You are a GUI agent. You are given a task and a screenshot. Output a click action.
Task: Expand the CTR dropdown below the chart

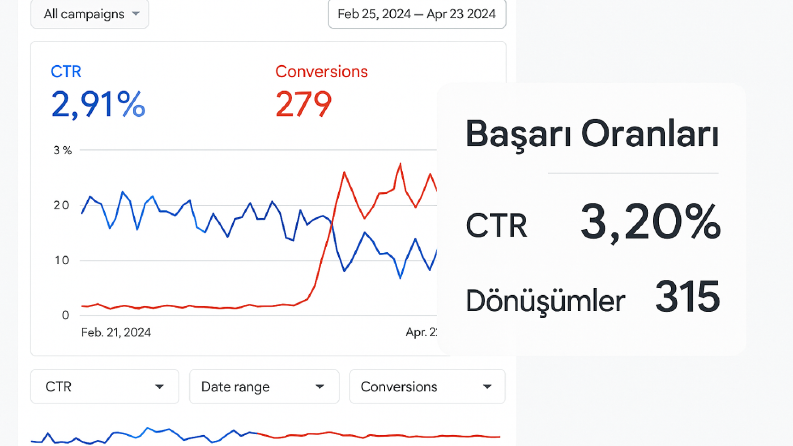click(x=105, y=386)
